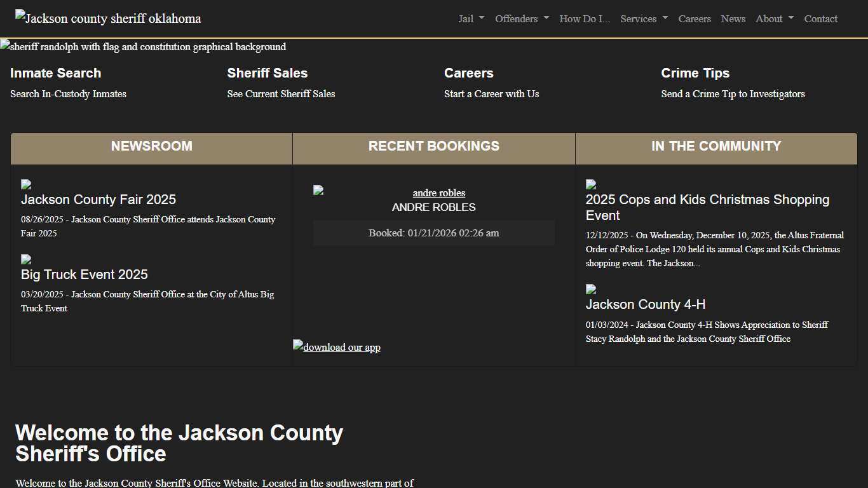Expand the Offenders dropdown menu
Image resolution: width=868 pixels, height=488 pixels.
coord(522,18)
